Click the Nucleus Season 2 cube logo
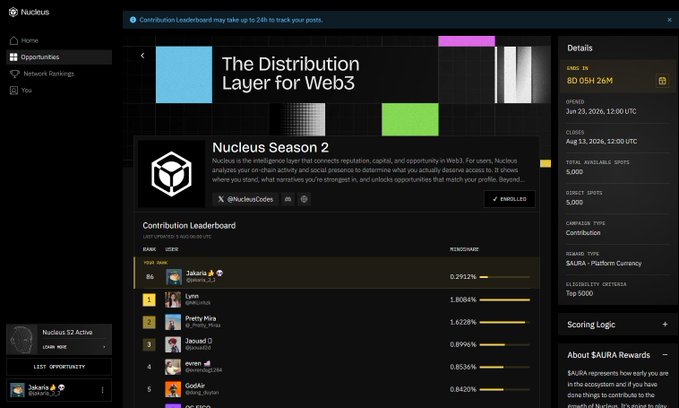 pos(171,174)
